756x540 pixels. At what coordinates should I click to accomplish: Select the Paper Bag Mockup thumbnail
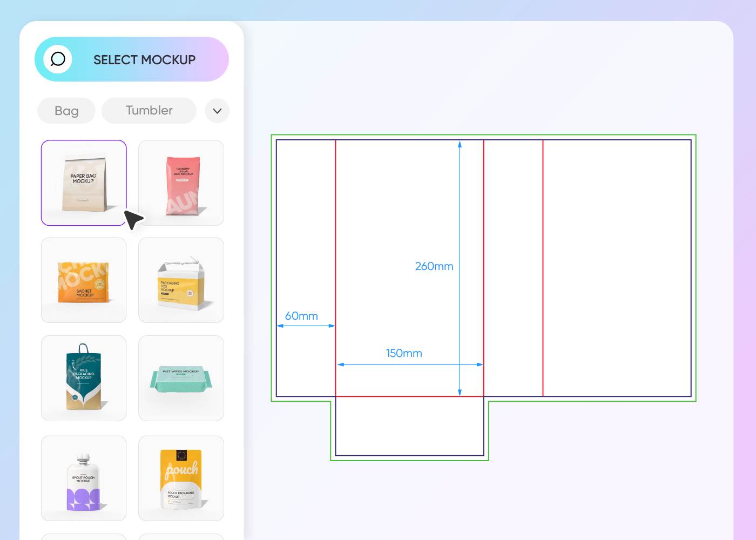pyautogui.click(x=84, y=183)
